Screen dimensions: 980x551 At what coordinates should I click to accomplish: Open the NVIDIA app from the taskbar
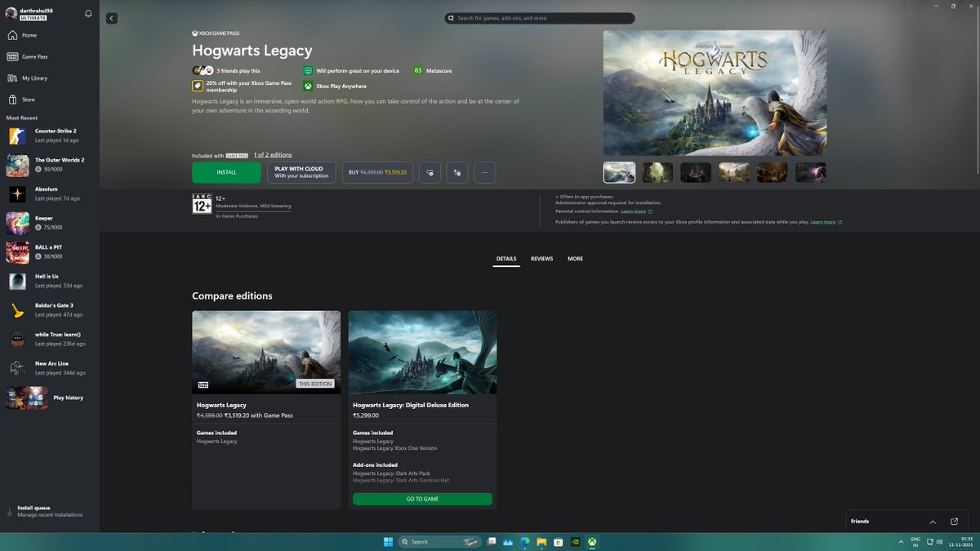(x=575, y=541)
